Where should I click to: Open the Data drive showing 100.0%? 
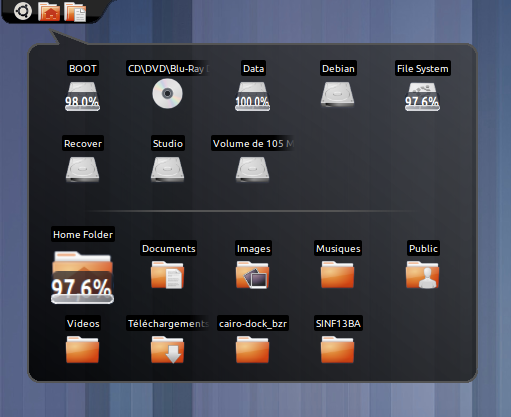pyautogui.click(x=252, y=96)
